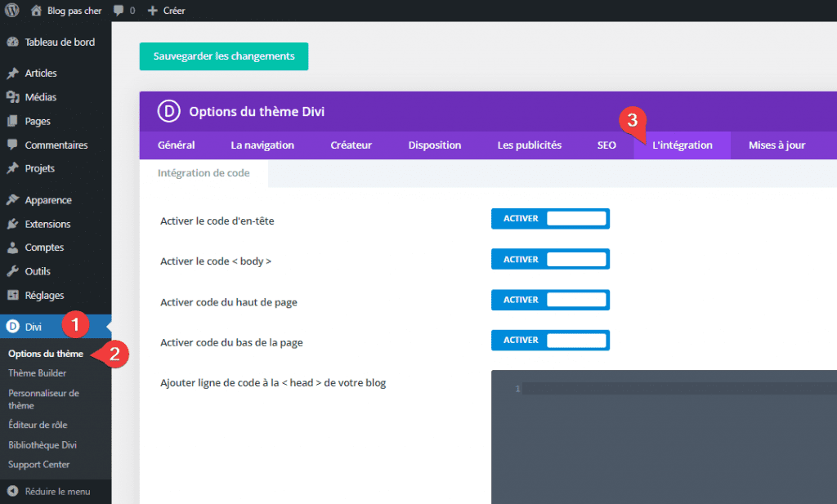Click Sauvegarder les changements button
837x504 pixels.
[224, 56]
